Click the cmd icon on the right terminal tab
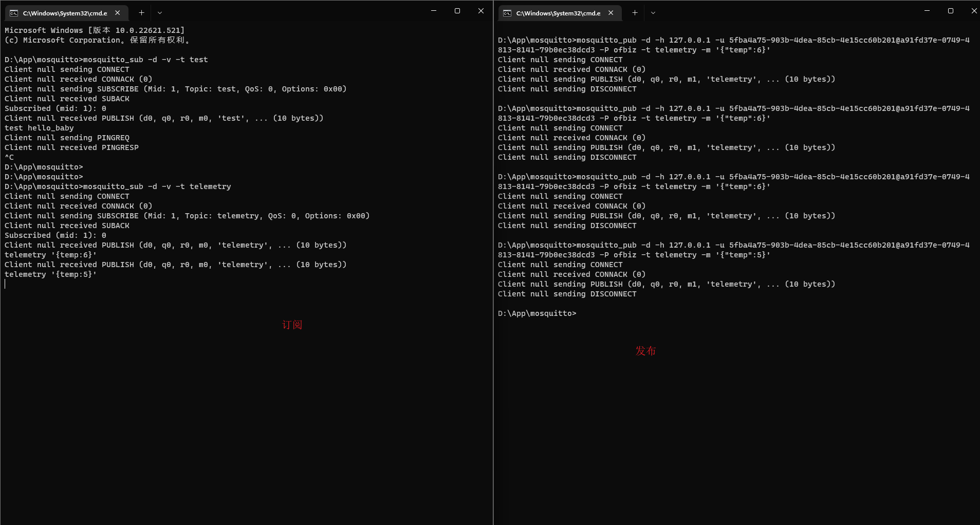 [x=508, y=13]
